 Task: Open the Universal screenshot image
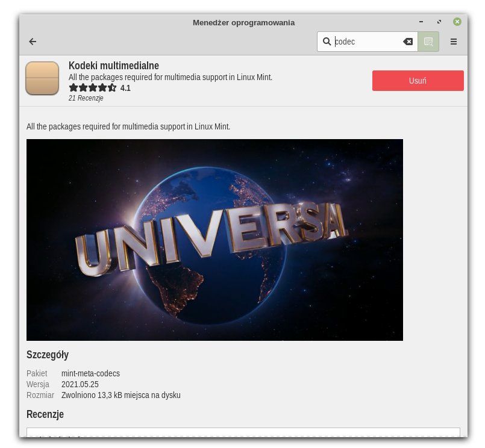coord(214,240)
